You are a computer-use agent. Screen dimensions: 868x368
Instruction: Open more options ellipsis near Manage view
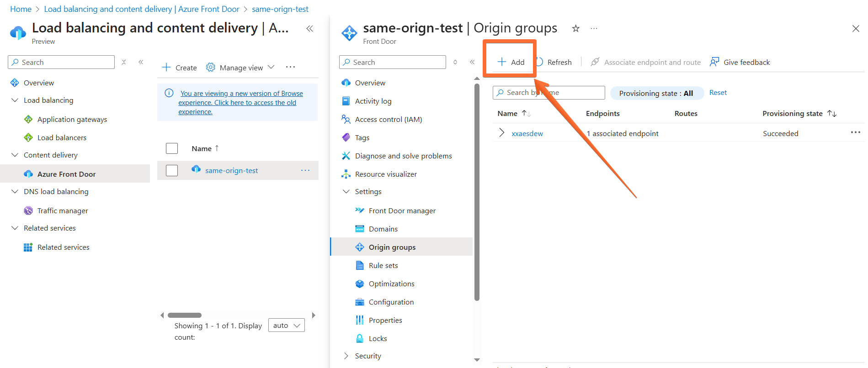(x=290, y=67)
